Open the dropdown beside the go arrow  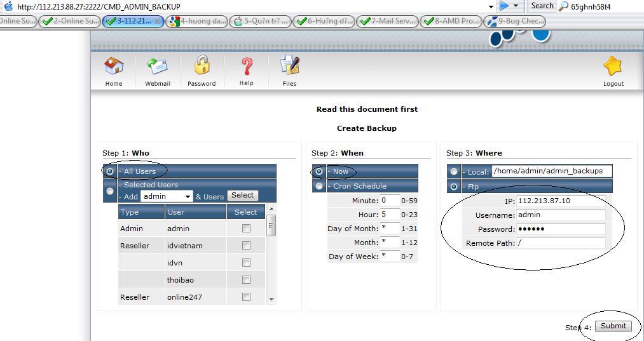tap(516, 6)
